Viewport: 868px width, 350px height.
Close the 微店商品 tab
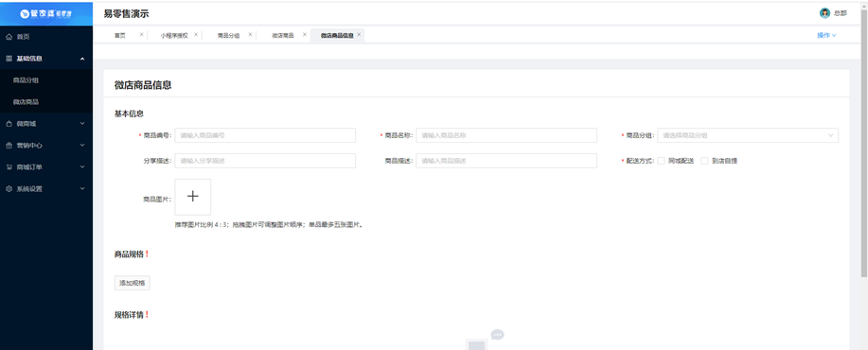[x=305, y=34]
